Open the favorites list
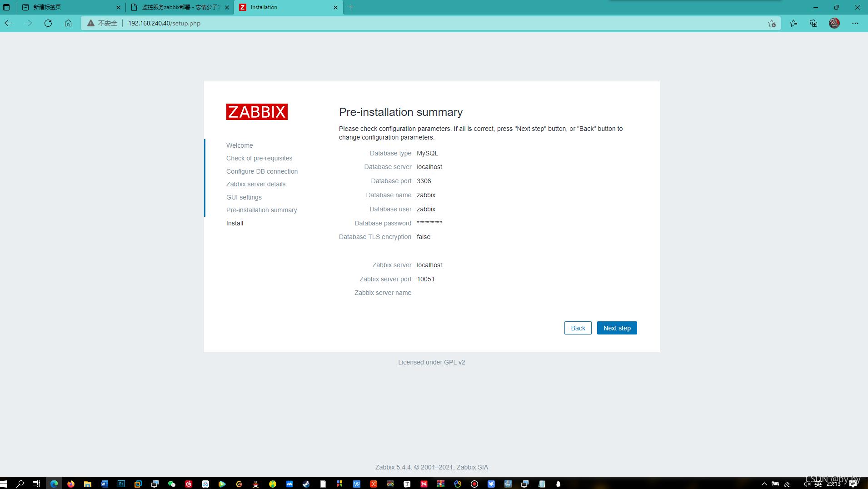 click(x=793, y=23)
